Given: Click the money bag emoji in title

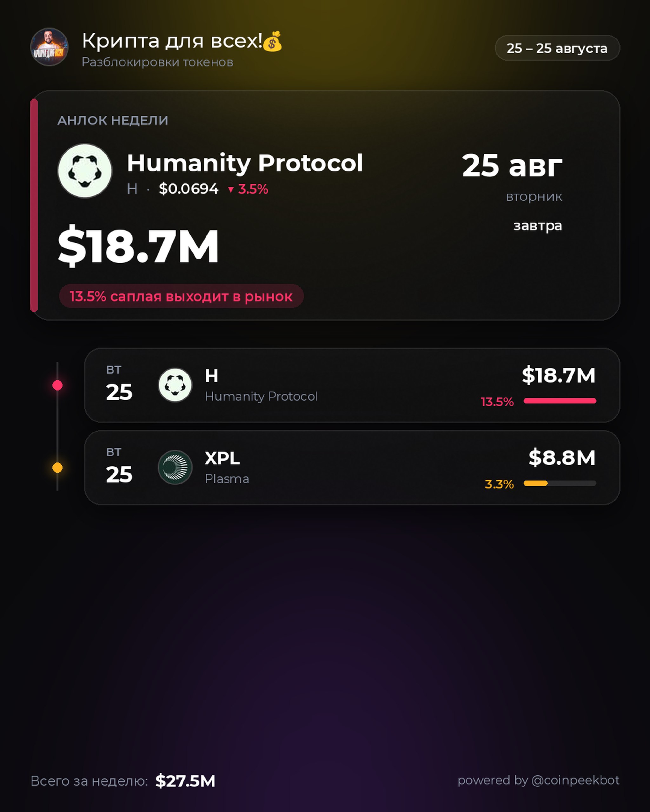Looking at the screenshot, I should [272, 41].
